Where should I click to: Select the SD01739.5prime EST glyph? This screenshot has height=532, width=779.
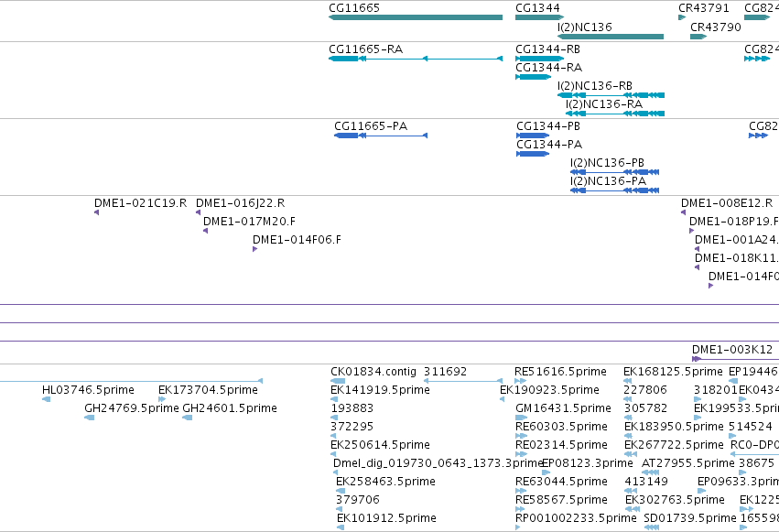[652, 527]
